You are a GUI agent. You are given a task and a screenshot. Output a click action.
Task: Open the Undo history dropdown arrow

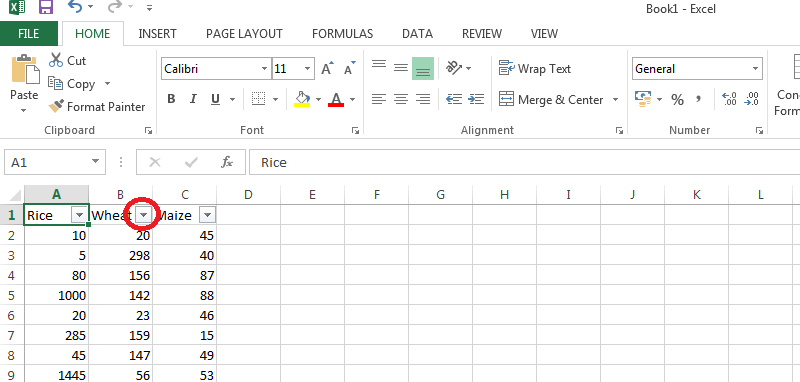click(x=90, y=7)
